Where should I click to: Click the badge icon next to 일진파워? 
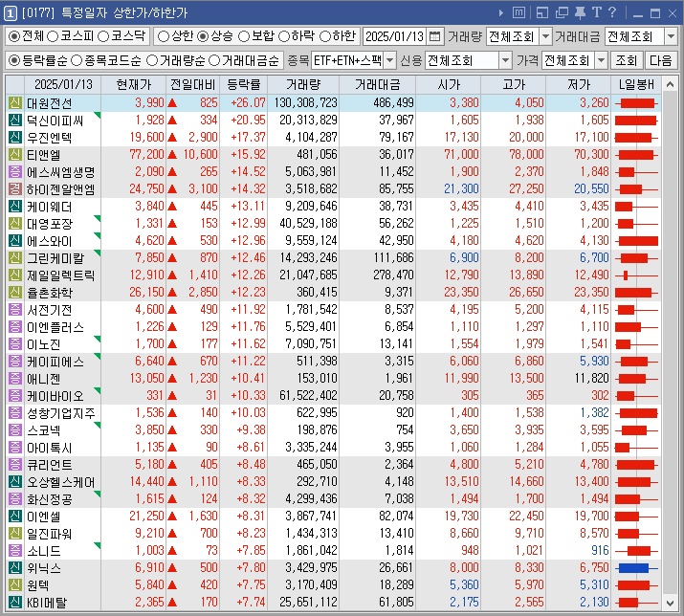click(15, 534)
